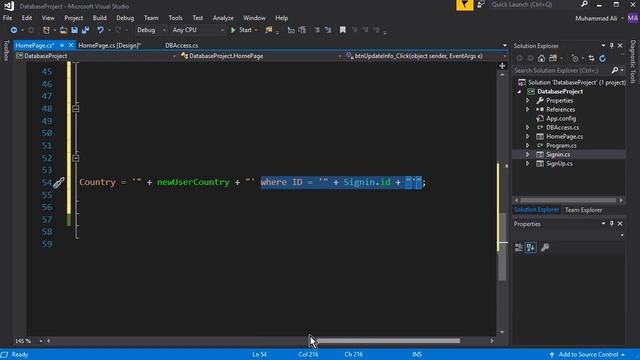Click the Find in Files toolbar icon
The image size is (640, 360).
(x=269, y=30)
